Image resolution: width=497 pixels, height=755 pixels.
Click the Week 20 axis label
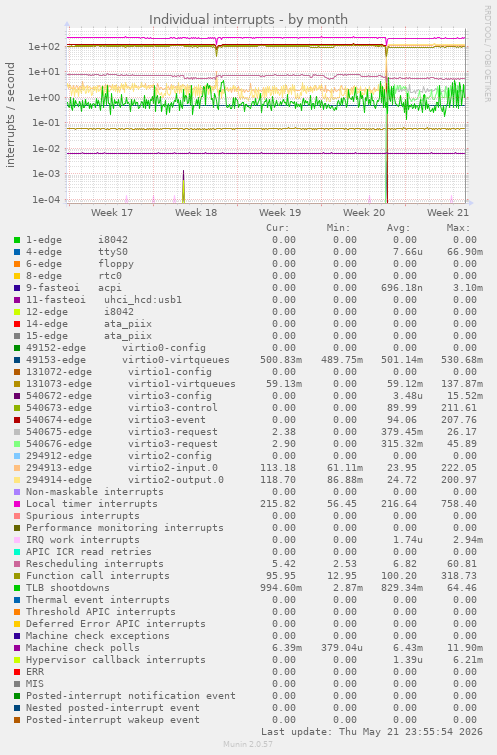[x=364, y=212]
